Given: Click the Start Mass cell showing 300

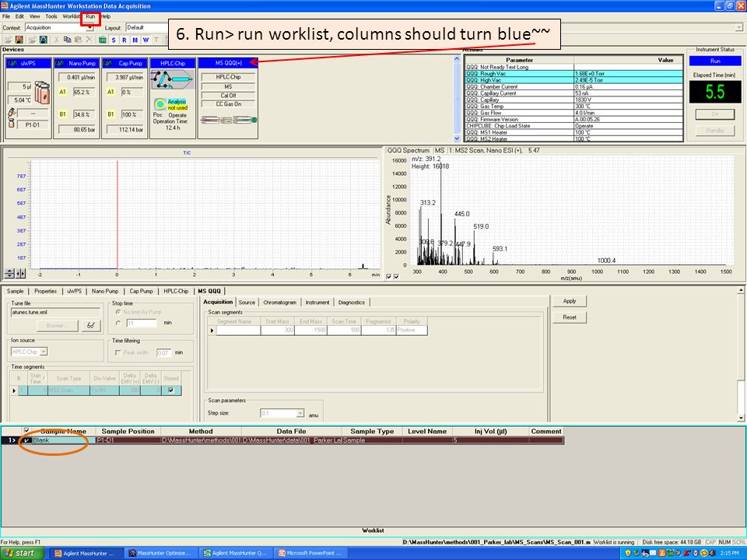Looking at the screenshot, I should [277, 330].
